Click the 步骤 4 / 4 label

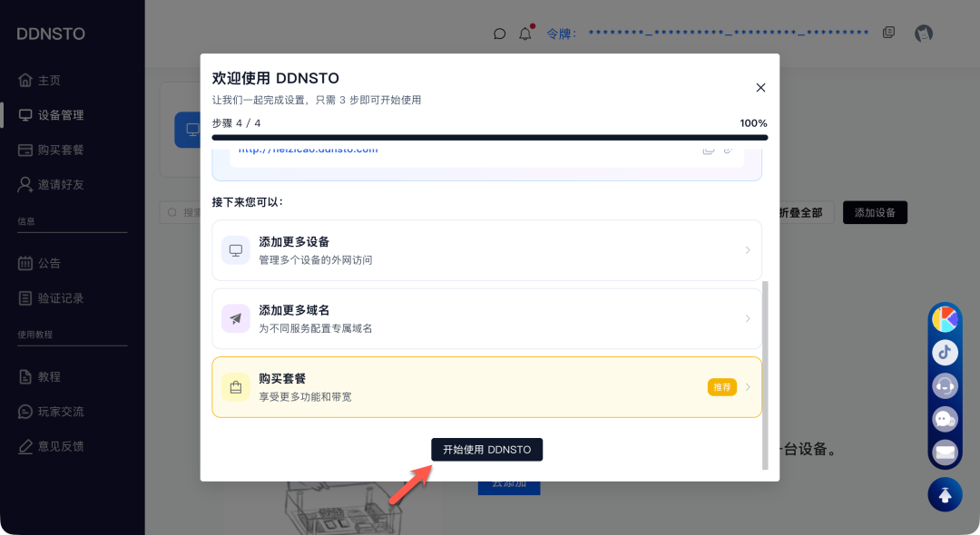coord(236,123)
